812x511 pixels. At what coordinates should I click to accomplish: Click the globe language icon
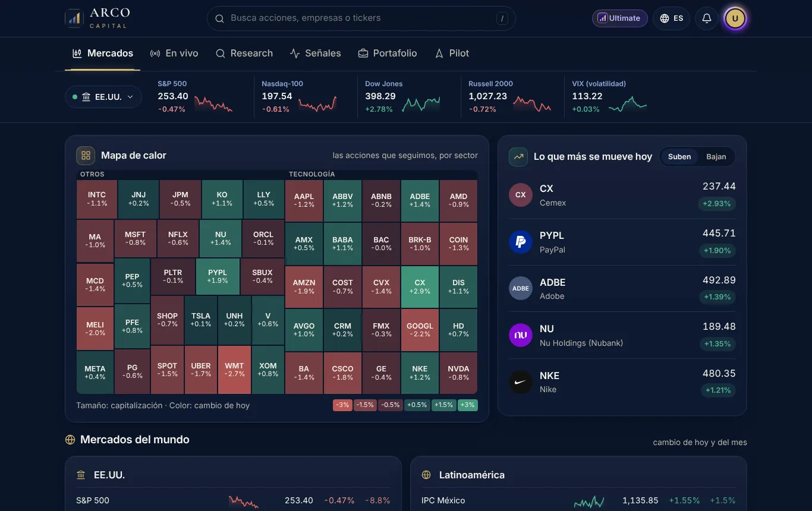(x=665, y=18)
